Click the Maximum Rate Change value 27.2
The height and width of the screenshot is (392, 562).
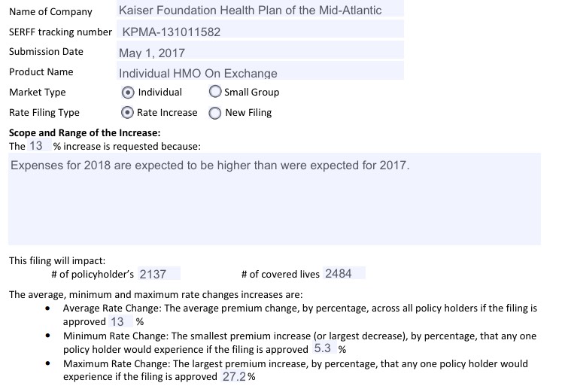pos(234,376)
